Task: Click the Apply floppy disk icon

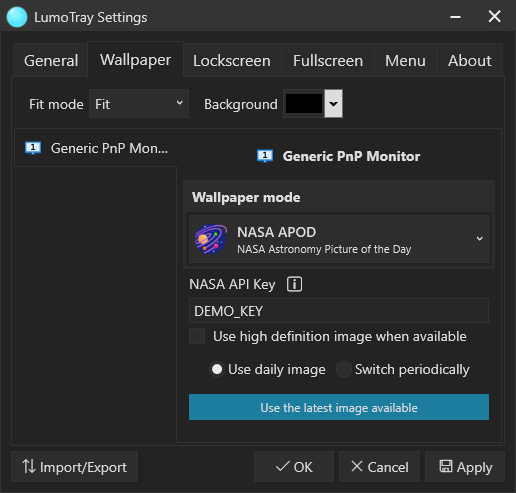Action: (446, 466)
